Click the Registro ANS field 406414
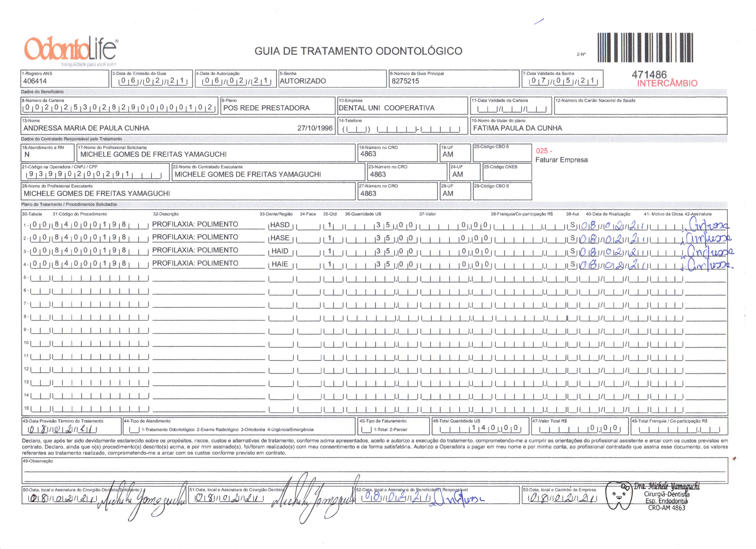 point(35,81)
